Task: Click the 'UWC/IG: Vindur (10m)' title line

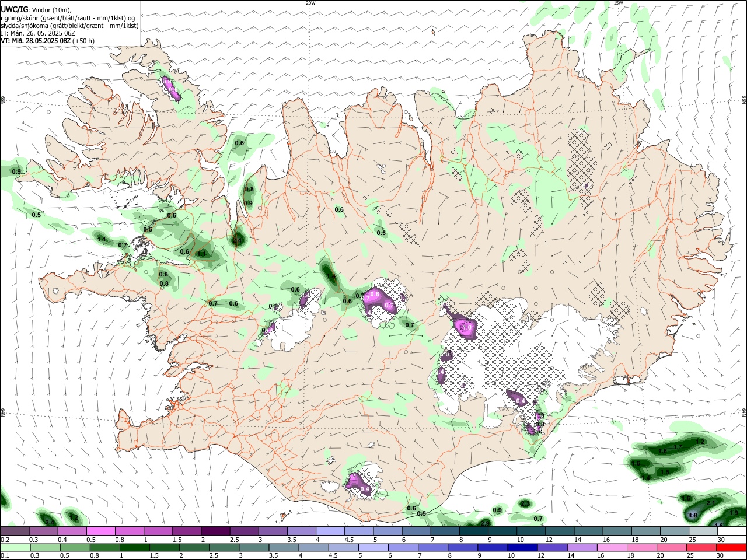Action: (x=36, y=10)
